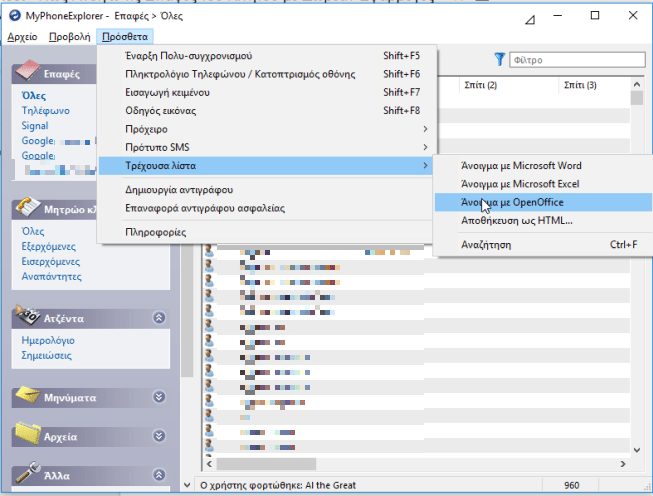Select Οδηγός εικόνας menu item
Screen dimensions: 653x496
[x=267, y=111]
